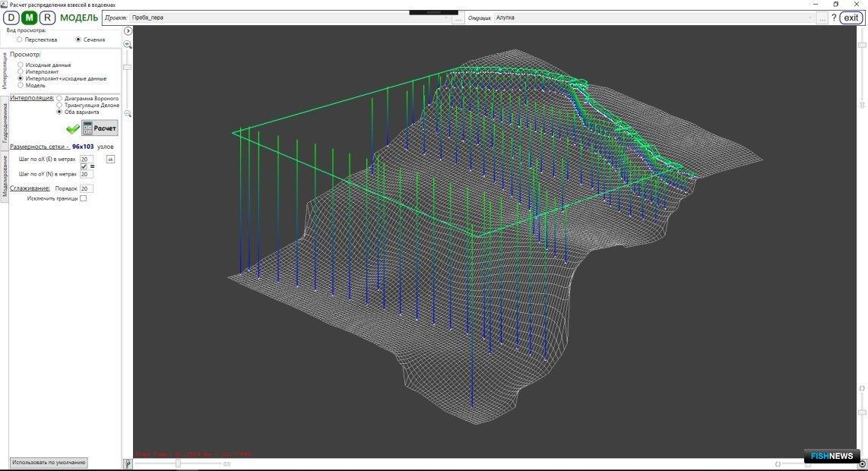The height and width of the screenshot is (471, 868).
Task: Open the Интерполяция vertical tab
Action: [x=5, y=71]
